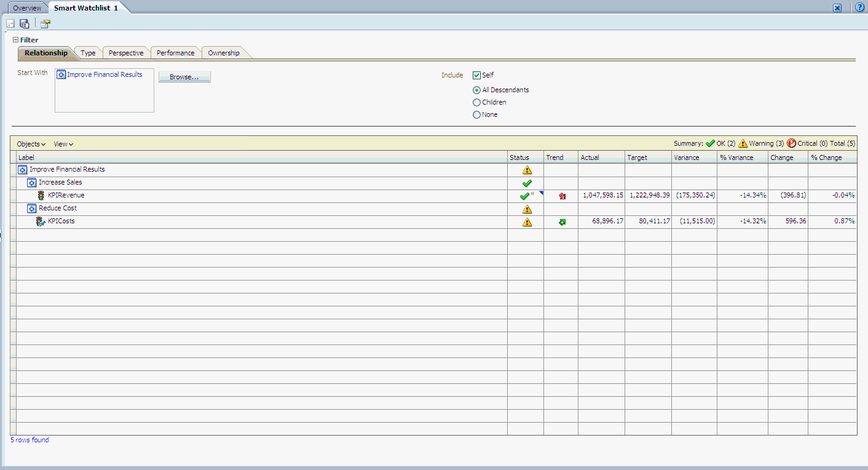The width and height of the screenshot is (868, 470).
Task: Select the Children radio button
Action: click(476, 102)
